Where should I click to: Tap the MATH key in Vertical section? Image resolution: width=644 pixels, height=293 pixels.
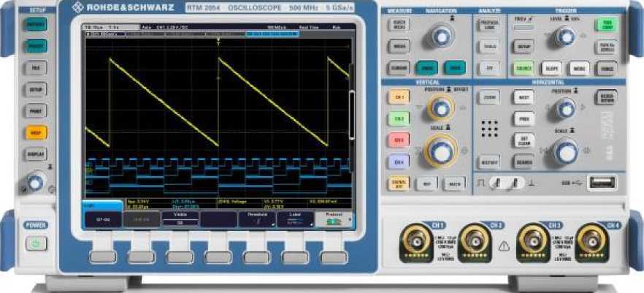[454, 183]
